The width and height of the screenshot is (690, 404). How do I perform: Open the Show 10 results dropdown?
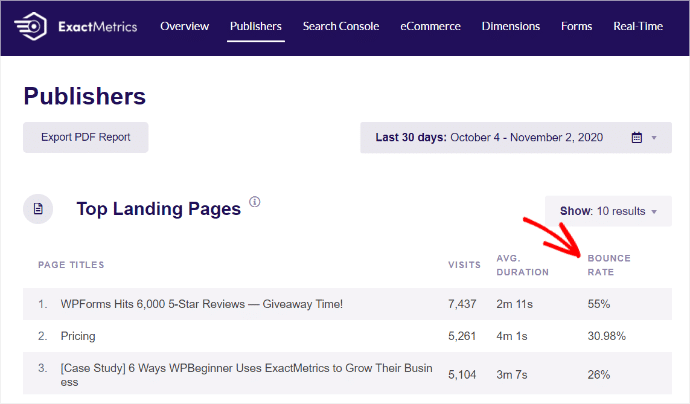tap(608, 211)
